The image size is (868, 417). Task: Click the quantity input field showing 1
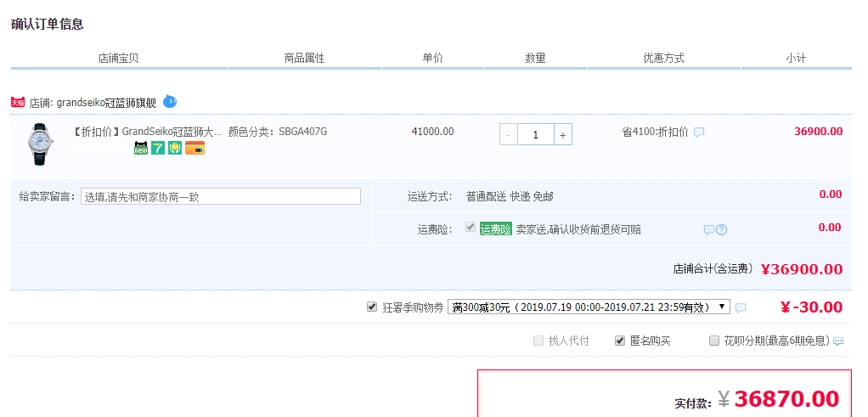pos(536,134)
